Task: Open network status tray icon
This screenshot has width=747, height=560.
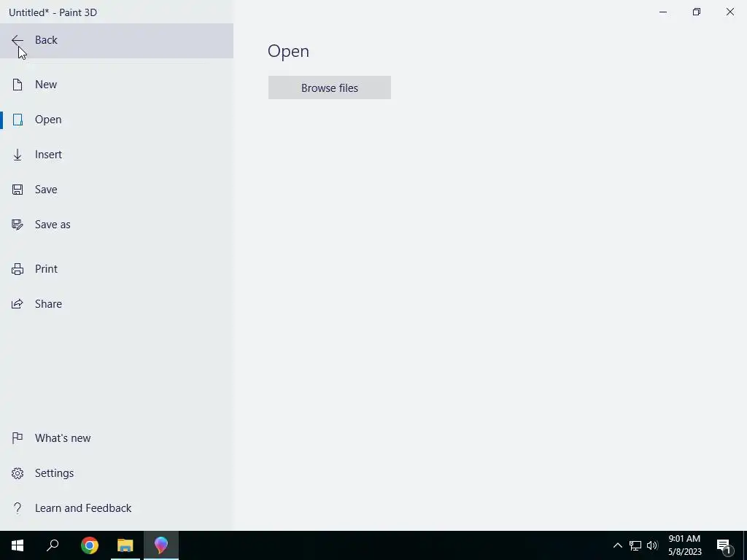Action: [635, 545]
